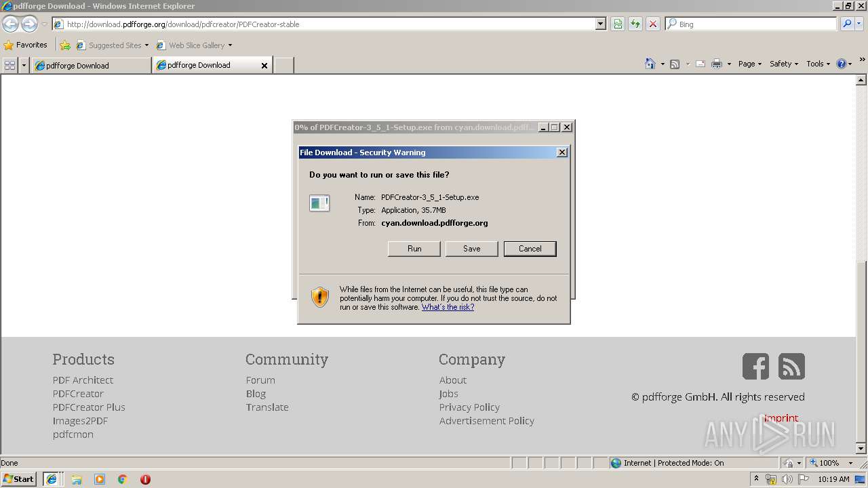Click Cancel in the download dialog
The image size is (868, 488).
530,249
